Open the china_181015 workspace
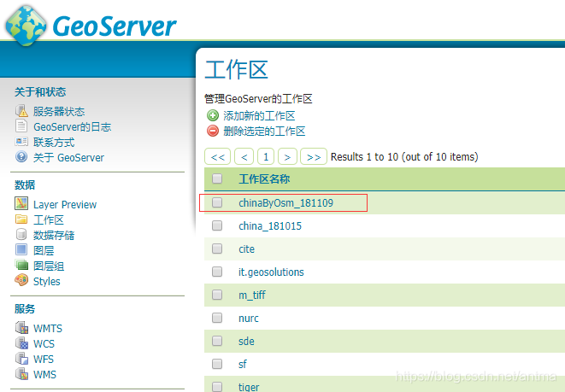Image resolution: width=565 pixels, height=392 pixels. 269,225
